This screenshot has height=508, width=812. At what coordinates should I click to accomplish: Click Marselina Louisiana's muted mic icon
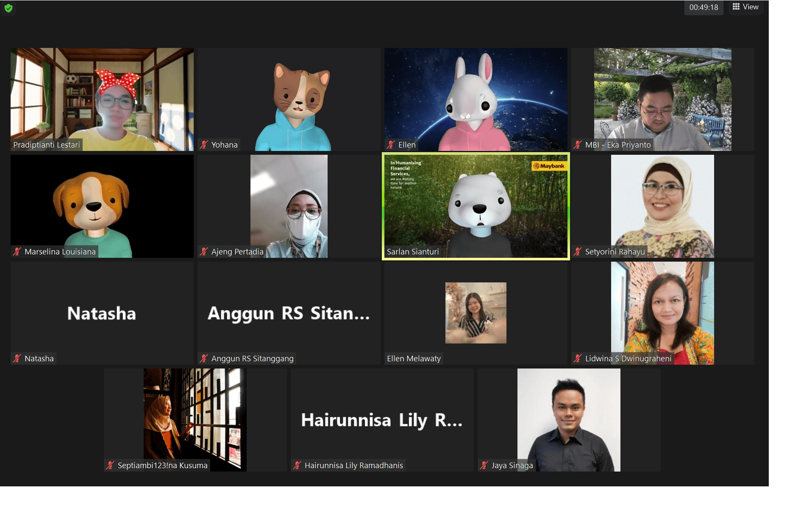[17, 251]
